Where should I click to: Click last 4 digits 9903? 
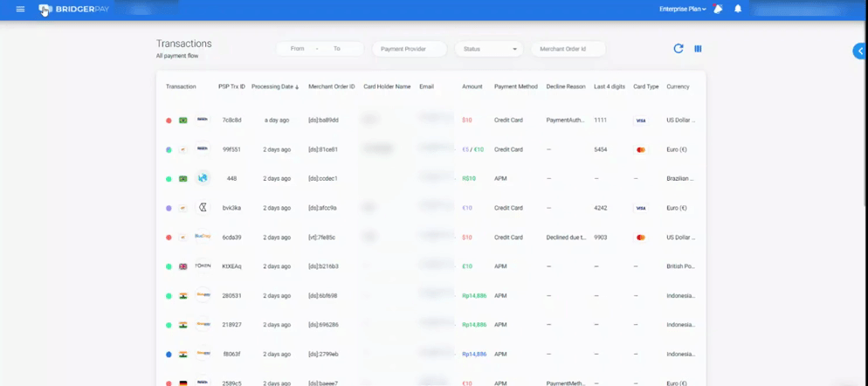601,238
